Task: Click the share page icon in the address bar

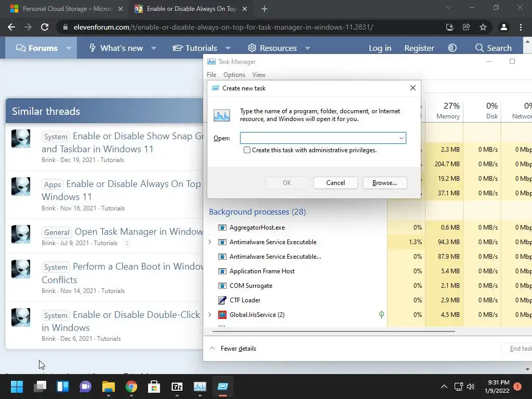Action: [467, 27]
